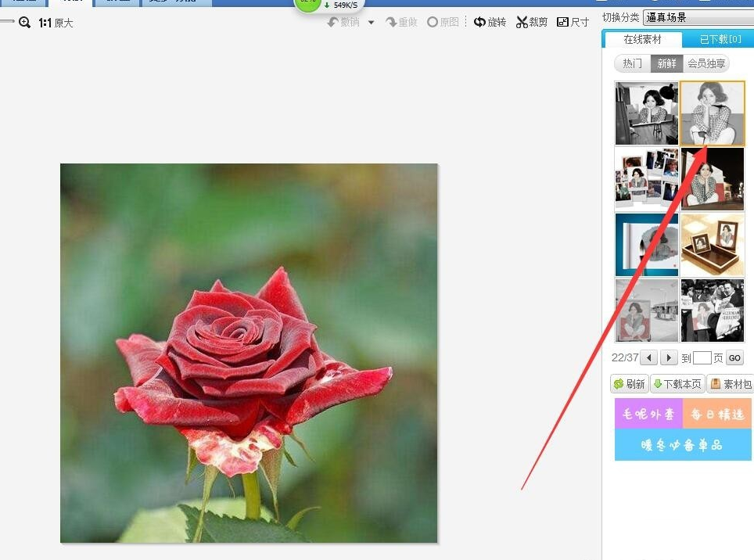Screen dimensions: 754x560
Task: Choose the night street billboard scene thumbnail
Action: (713, 179)
